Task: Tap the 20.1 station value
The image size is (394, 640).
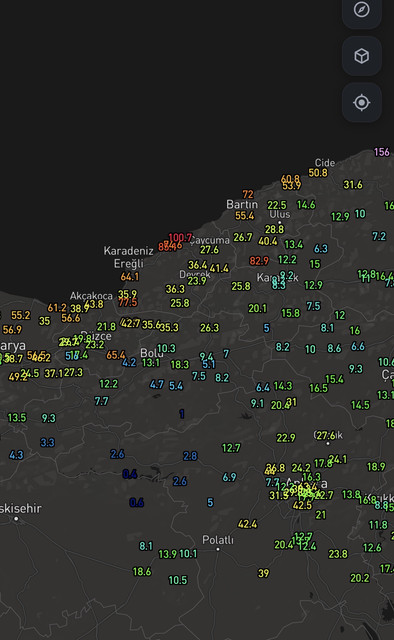Action: [257, 308]
